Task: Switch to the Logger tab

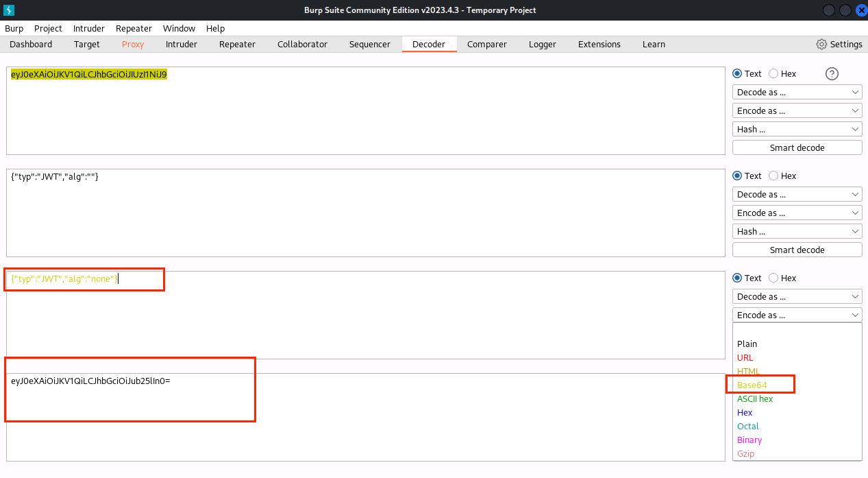Action: 543,44
